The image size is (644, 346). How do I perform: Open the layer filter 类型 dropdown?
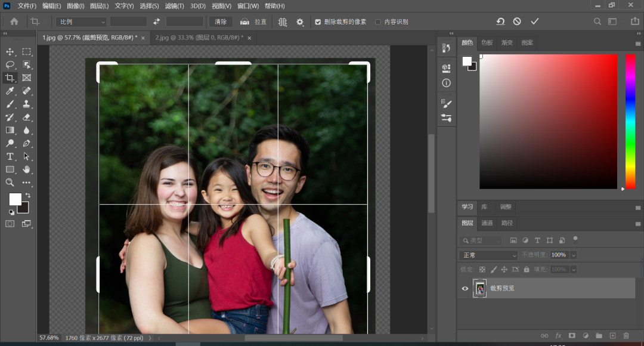481,240
